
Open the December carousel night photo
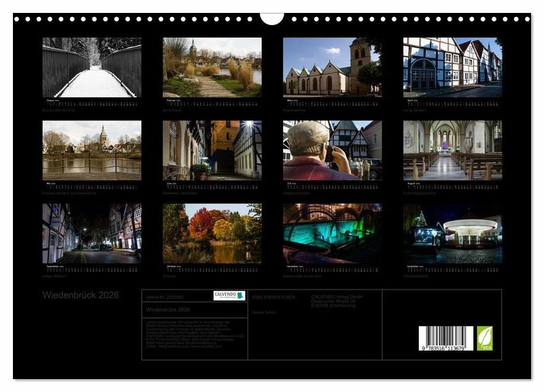pos(453,233)
